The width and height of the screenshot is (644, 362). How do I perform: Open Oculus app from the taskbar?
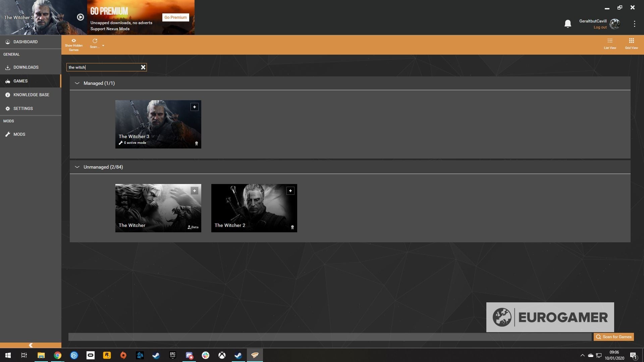tap(91, 355)
